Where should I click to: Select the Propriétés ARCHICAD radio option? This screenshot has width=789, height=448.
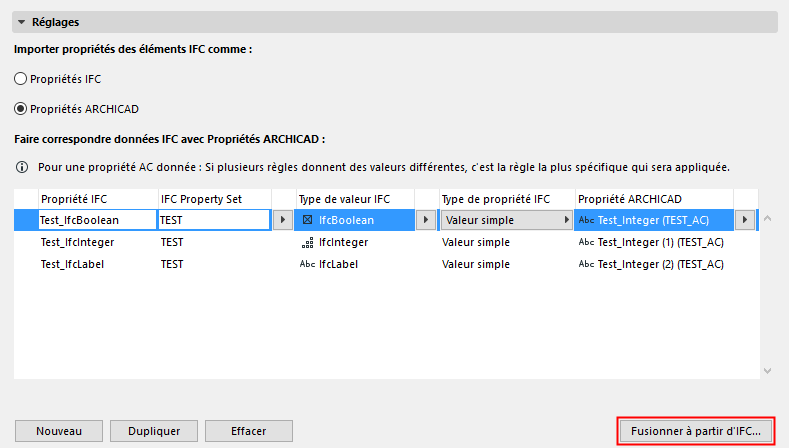tap(21, 108)
